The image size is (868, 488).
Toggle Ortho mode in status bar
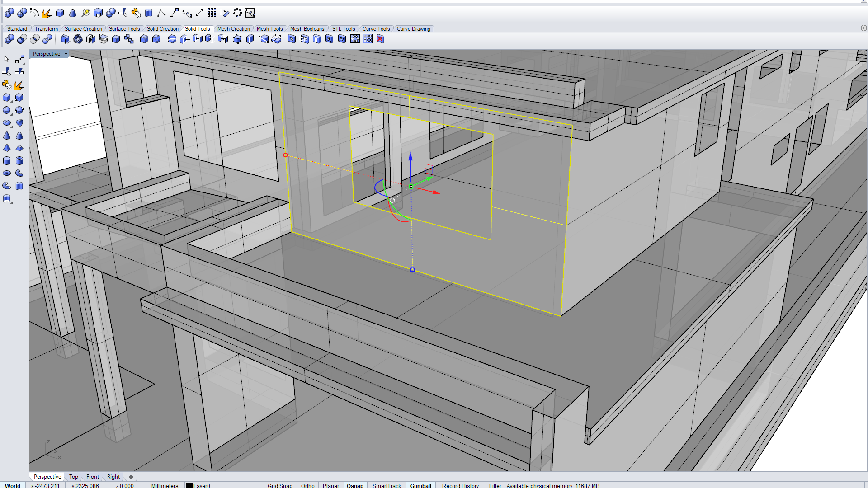tap(307, 485)
